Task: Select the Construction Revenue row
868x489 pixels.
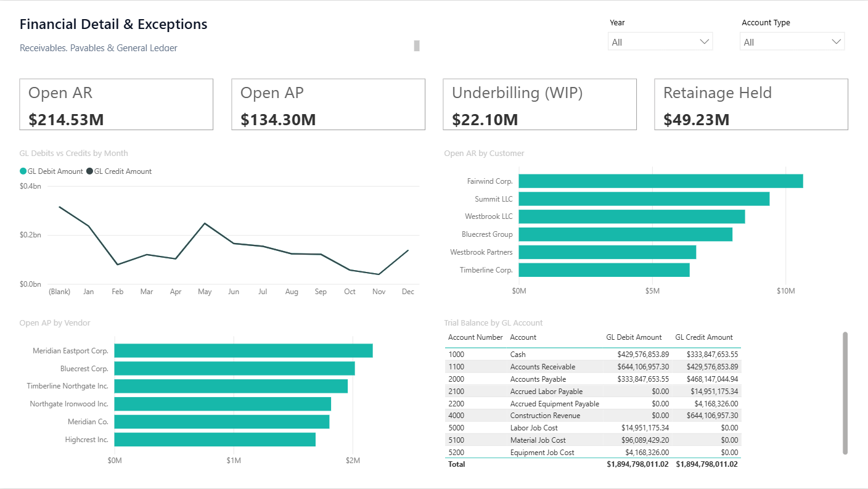Action: coord(593,416)
